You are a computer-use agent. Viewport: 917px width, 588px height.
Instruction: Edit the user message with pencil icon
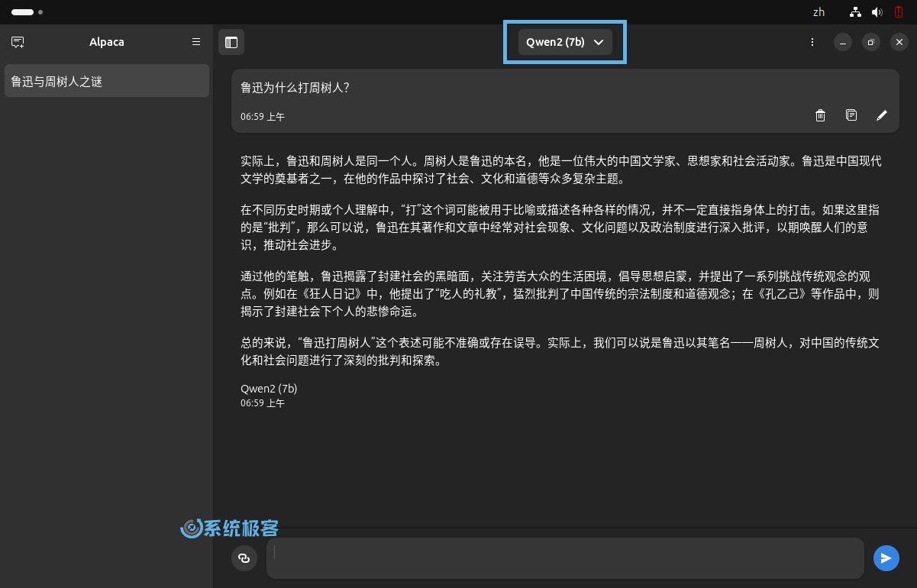pyautogui.click(x=882, y=115)
